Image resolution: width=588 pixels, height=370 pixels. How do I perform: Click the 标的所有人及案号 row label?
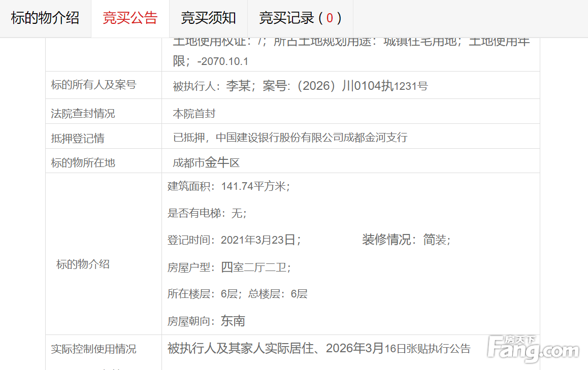(x=93, y=85)
